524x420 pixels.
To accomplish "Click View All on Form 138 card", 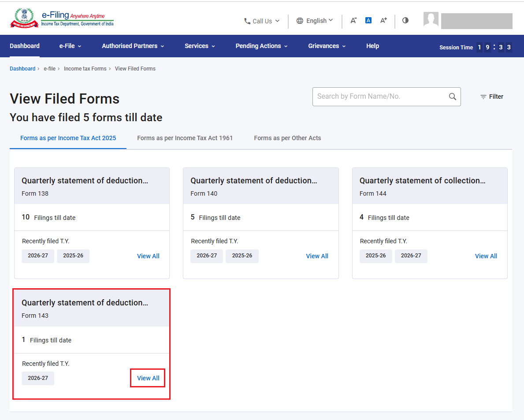I will pyautogui.click(x=149, y=256).
